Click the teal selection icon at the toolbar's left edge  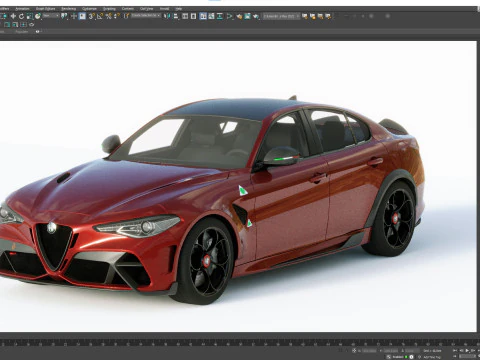3,16
